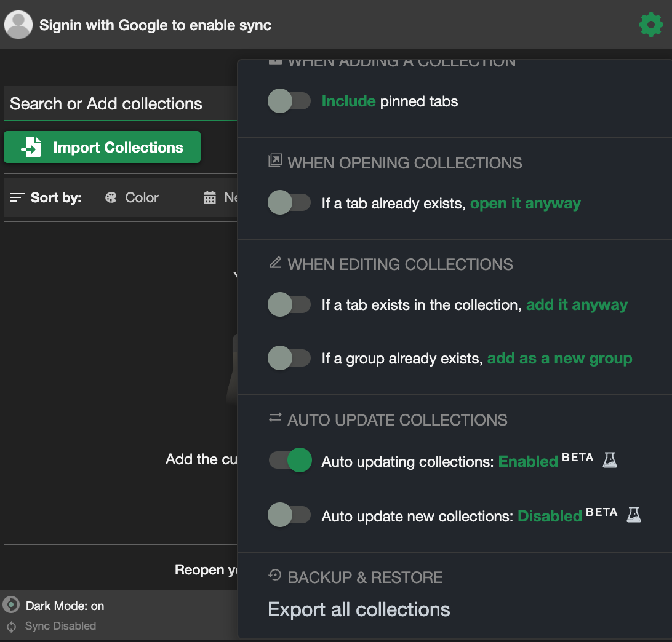Toggle Include pinned tabs switch
The height and width of the screenshot is (642, 672).
tap(289, 101)
